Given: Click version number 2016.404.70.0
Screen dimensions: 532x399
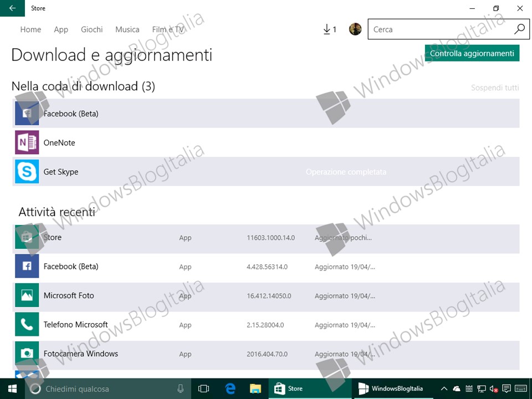Looking at the screenshot, I should 267,354.
